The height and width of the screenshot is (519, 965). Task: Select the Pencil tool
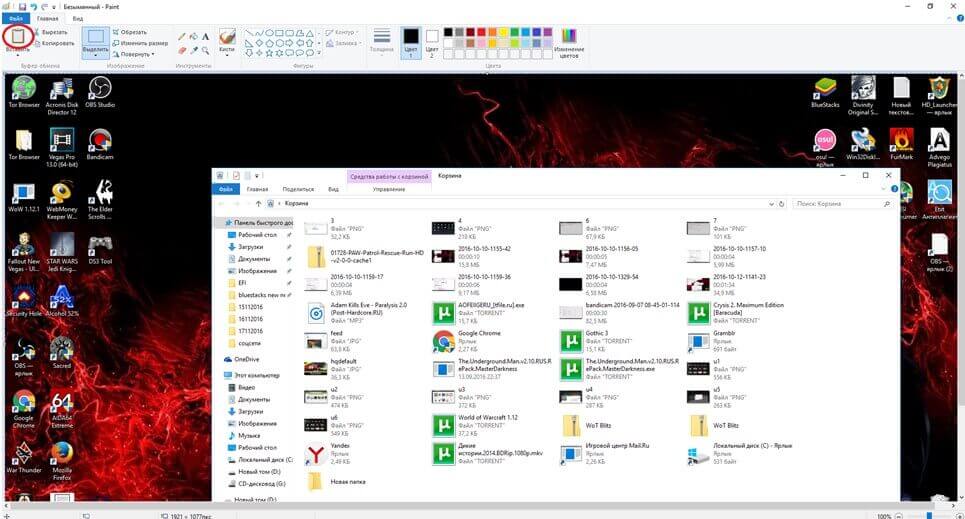(x=181, y=35)
